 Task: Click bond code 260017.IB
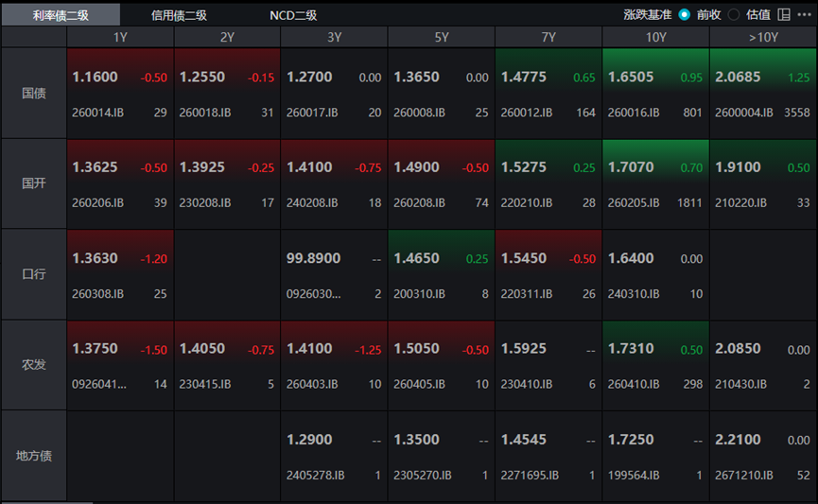coord(312,113)
